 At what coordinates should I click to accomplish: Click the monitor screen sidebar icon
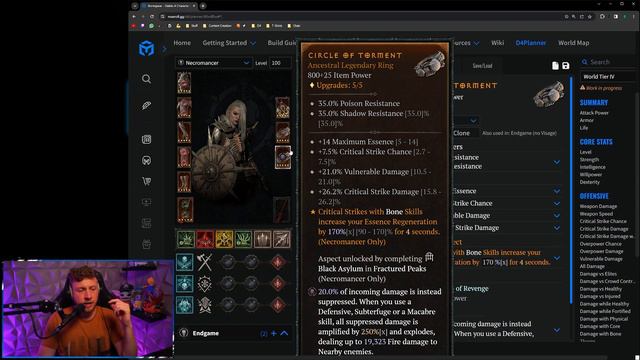click(146, 202)
